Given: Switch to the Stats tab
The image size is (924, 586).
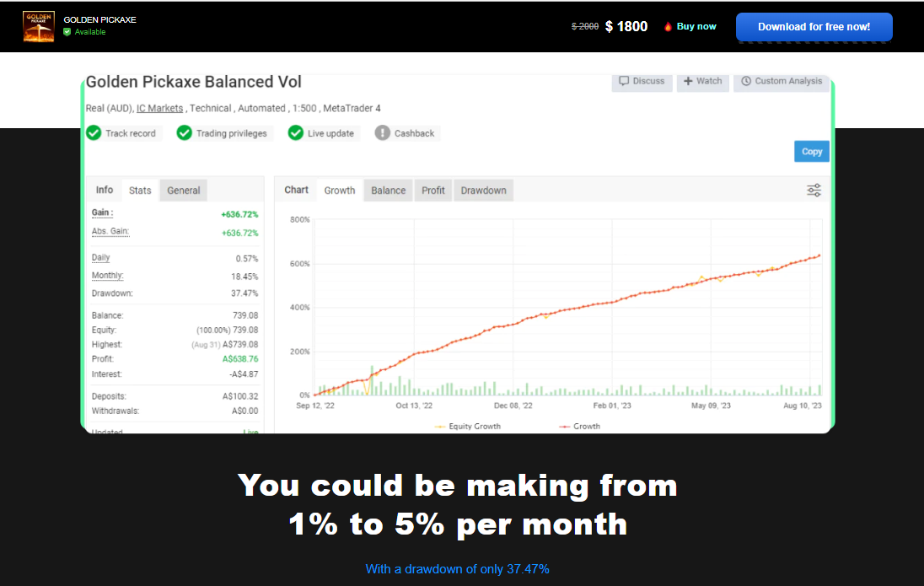Looking at the screenshot, I should pos(140,191).
